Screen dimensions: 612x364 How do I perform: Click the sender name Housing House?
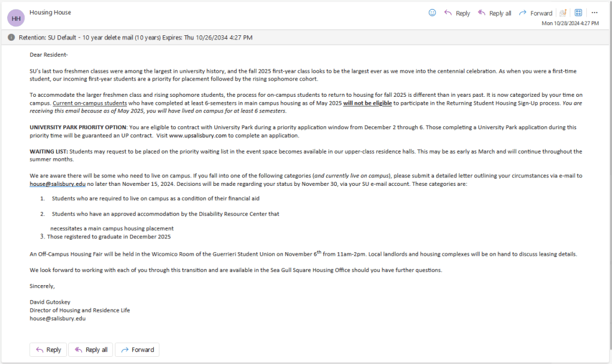tap(50, 13)
